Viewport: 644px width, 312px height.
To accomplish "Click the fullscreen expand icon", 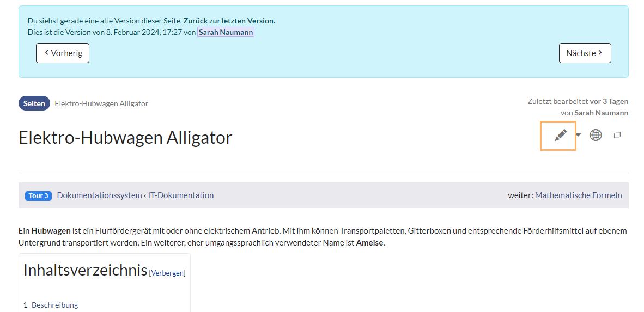I will pyautogui.click(x=617, y=135).
